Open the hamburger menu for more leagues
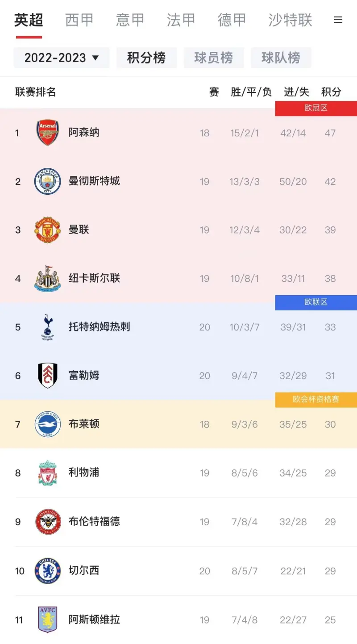357x644 pixels. click(x=338, y=20)
